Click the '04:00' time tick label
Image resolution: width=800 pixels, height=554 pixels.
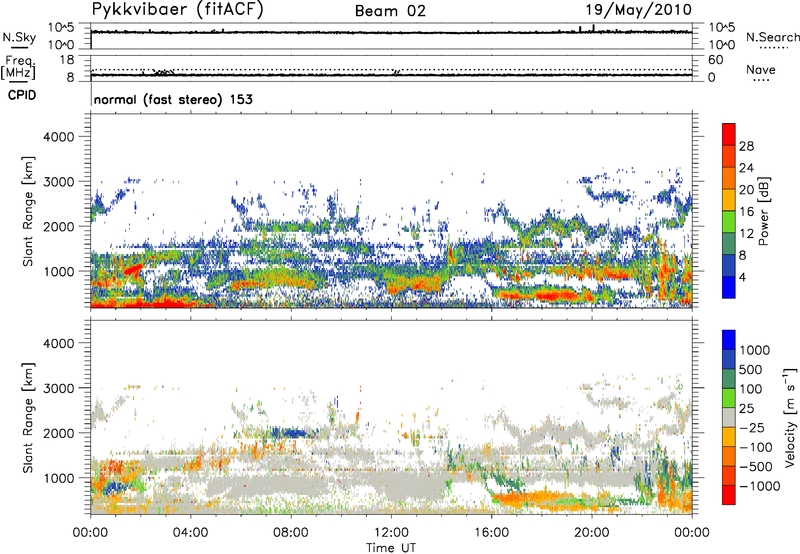[x=190, y=533]
